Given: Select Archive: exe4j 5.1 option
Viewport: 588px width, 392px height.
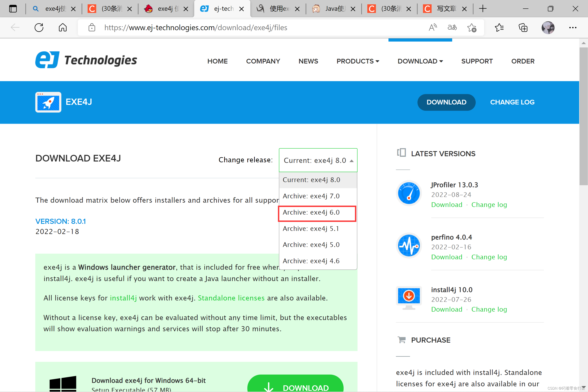Looking at the screenshot, I should point(318,229).
